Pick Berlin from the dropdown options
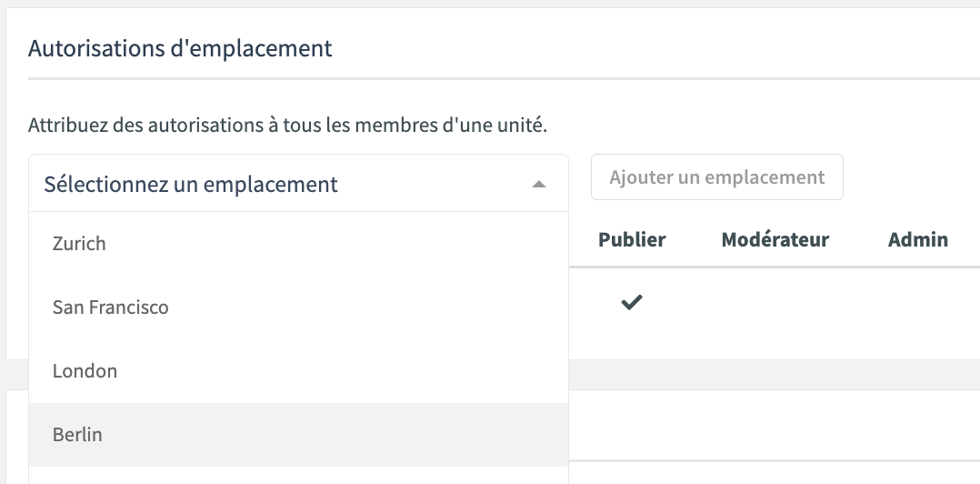The width and height of the screenshot is (980, 484). [299, 435]
